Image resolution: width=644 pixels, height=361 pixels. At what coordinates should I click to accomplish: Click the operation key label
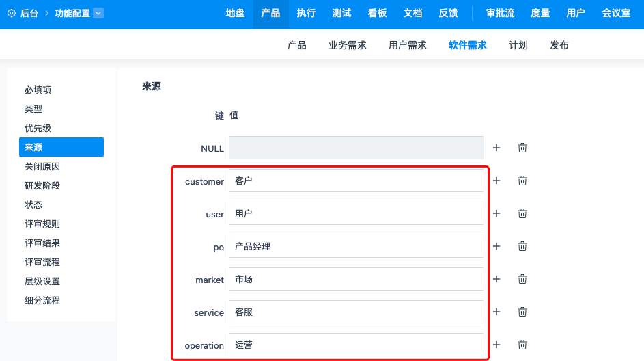click(204, 346)
